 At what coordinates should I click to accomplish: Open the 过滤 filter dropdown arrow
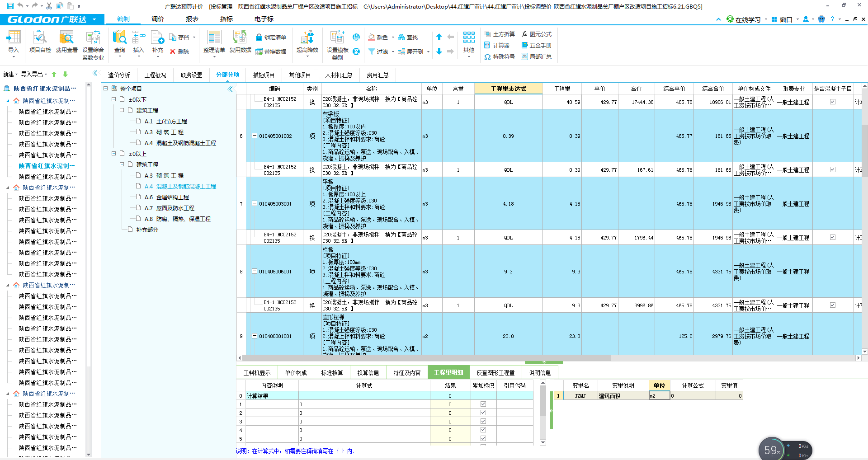pos(393,52)
